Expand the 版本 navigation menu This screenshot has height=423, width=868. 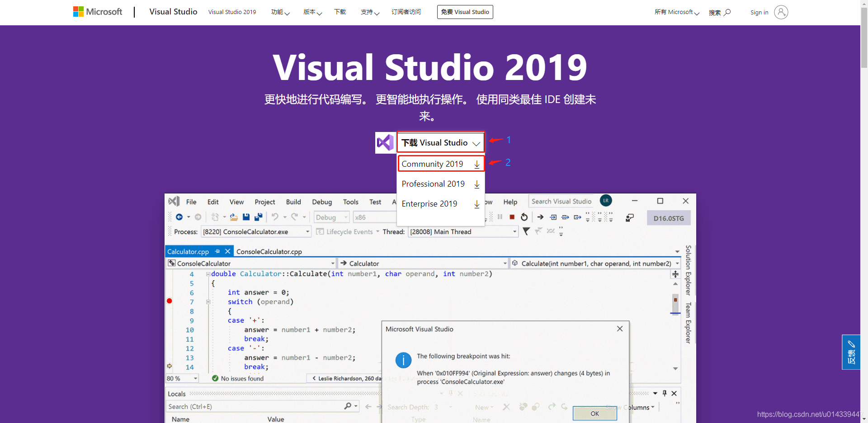tap(312, 12)
